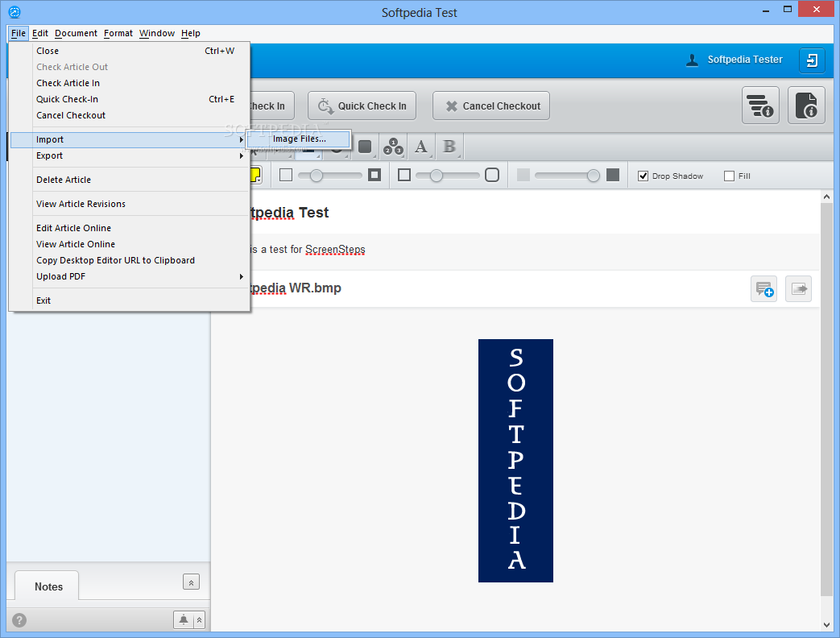Choose Check Article In menu item
This screenshot has height=638, width=840.
(x=130, y=83)
